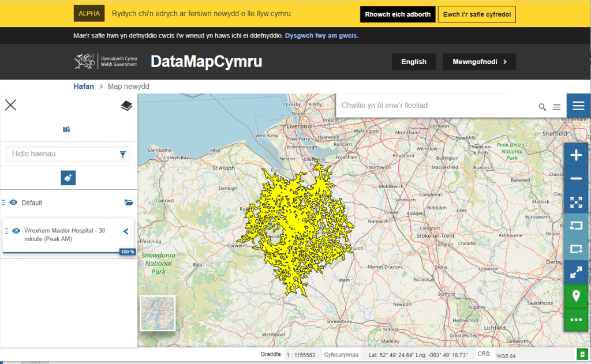This screenshot has height=364, width=591.
Task: Zoom out of the map with minus button
Action: click(x=576, y=179)
